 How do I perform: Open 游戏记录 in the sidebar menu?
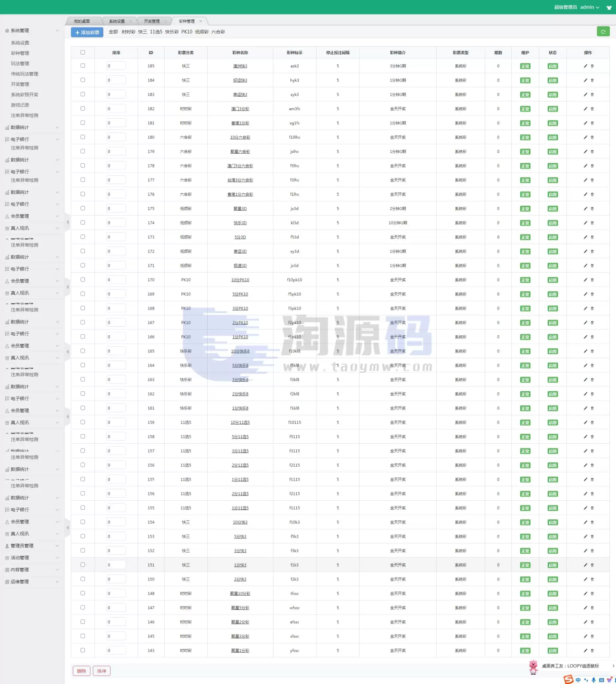20,105
